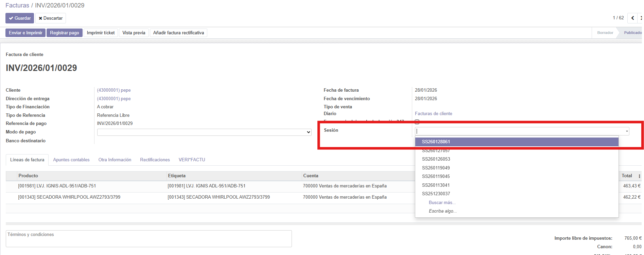Click the Términos y condiciones text field
Image resolution: width=644 pixels, height=255 pixels.
pos(149,239)
